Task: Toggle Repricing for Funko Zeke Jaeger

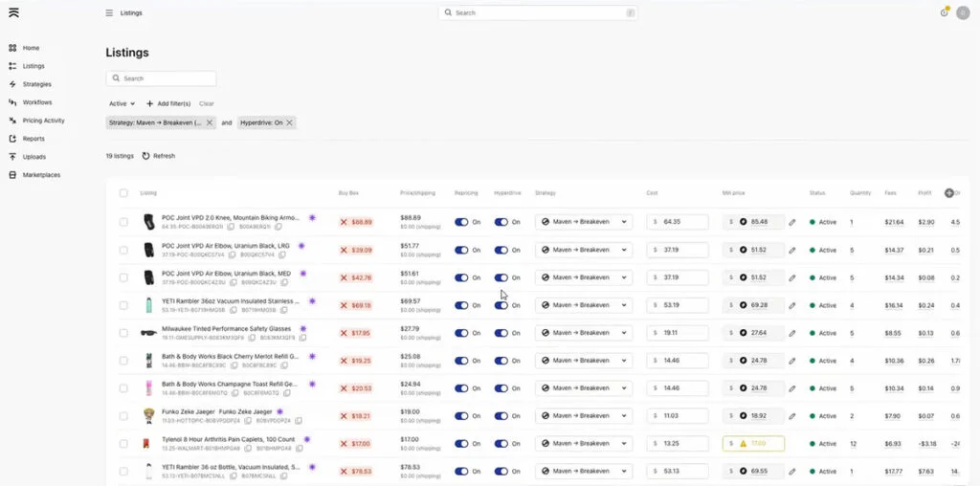Action: [x=461, y=416]
